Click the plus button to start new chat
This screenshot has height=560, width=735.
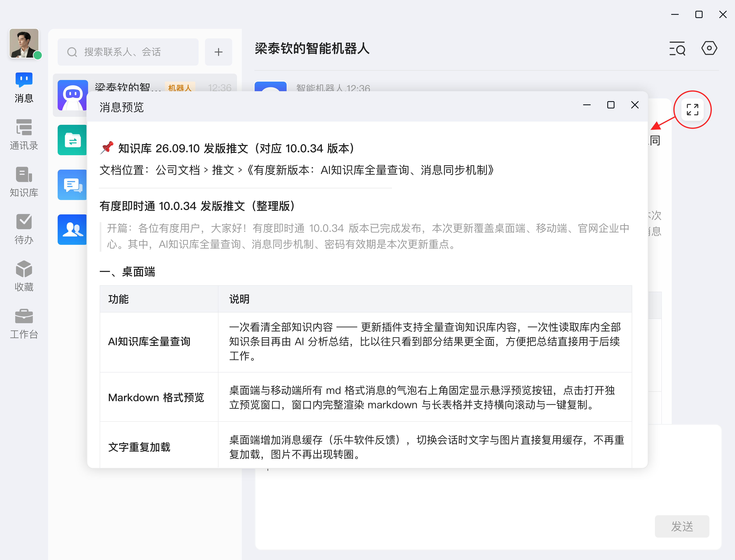click(x=219, y=52)
